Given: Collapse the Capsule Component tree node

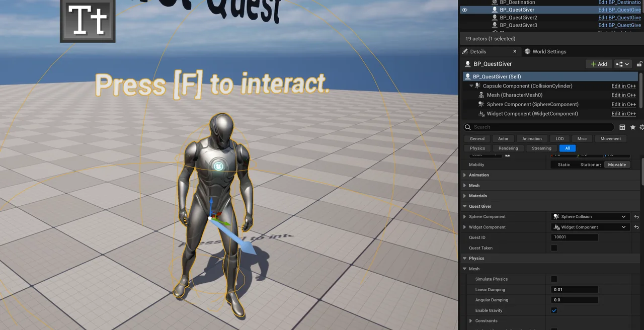Looking at the screenshot, I should click(x=471, y=86).
